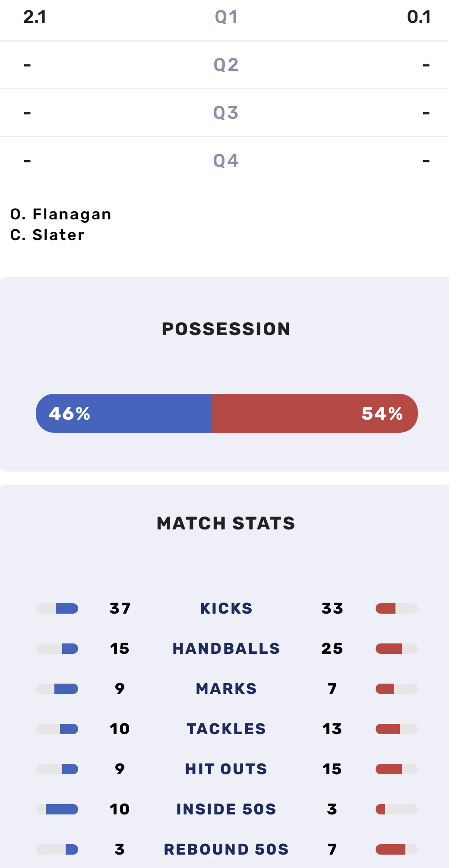
Task: Click the Hit Outs stat label
Action: tap(226, 769)
